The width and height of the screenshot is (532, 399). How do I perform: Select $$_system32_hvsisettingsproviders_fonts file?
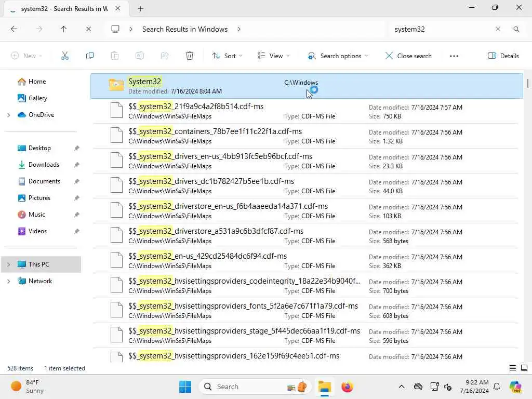305,311
